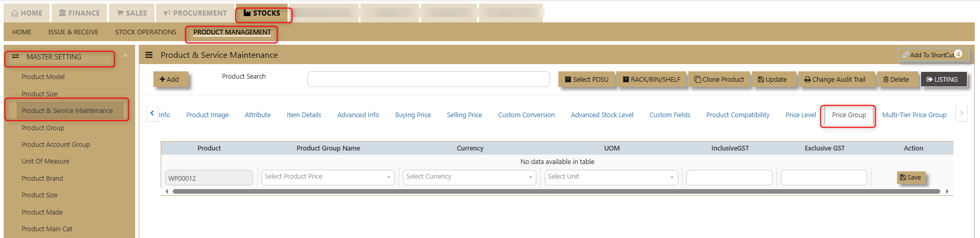Open the Select Unit dropdown
980x238 pixels.
click(x=611, y=177)
